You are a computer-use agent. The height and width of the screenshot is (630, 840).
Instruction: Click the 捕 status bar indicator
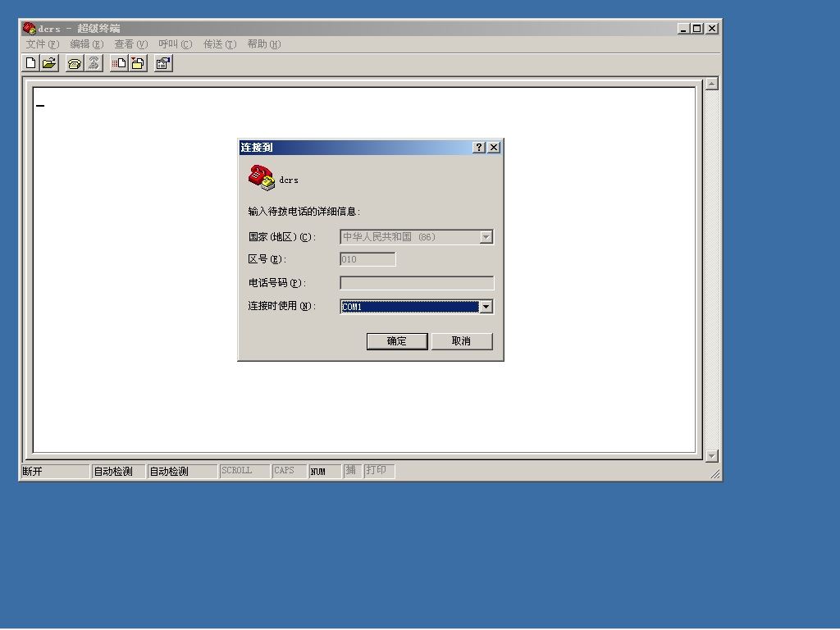pos(351,471)
